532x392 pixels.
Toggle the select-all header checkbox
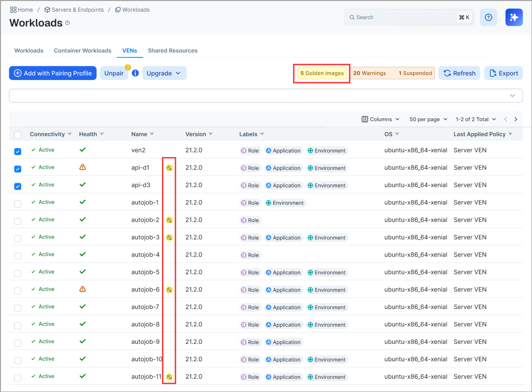click(18, 135)
